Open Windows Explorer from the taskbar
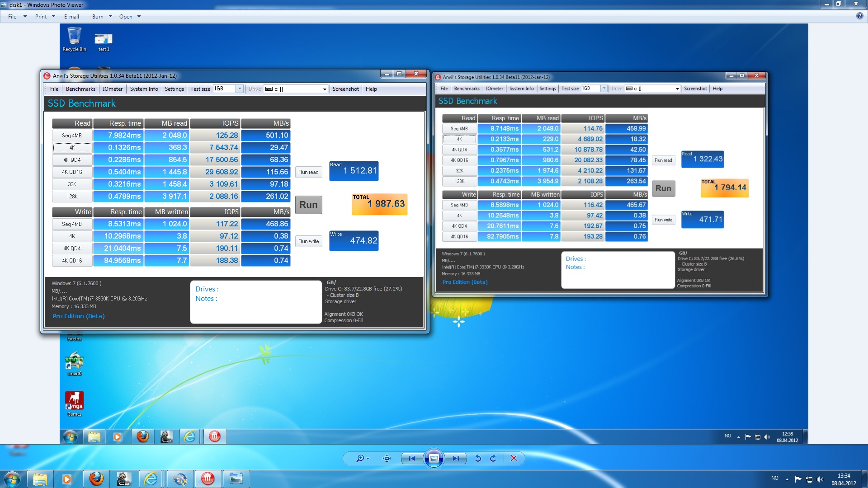The image size is (868, 488). [x=40, y=479]
